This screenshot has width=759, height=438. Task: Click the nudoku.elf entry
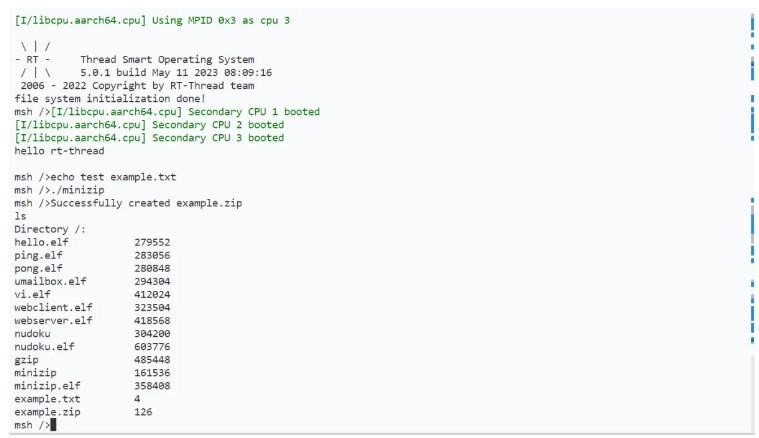point(44,347)
